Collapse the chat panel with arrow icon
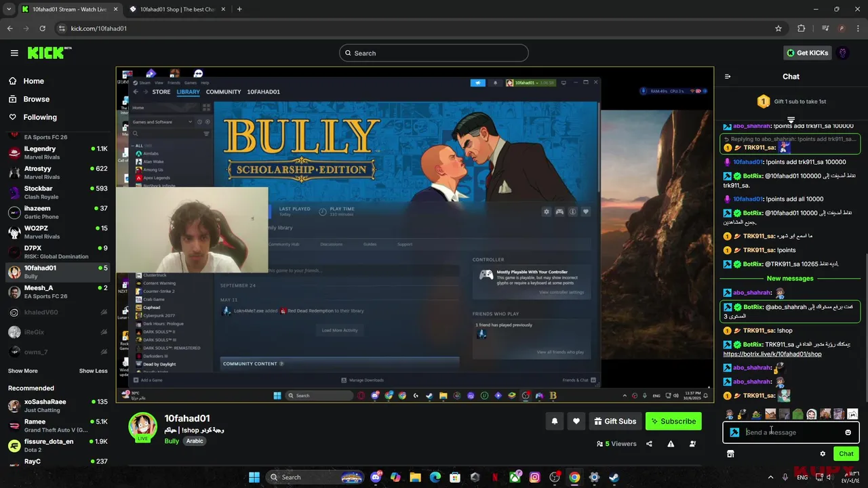The width and height of the screenshot is (868, 488). click(x=728, y=77)
